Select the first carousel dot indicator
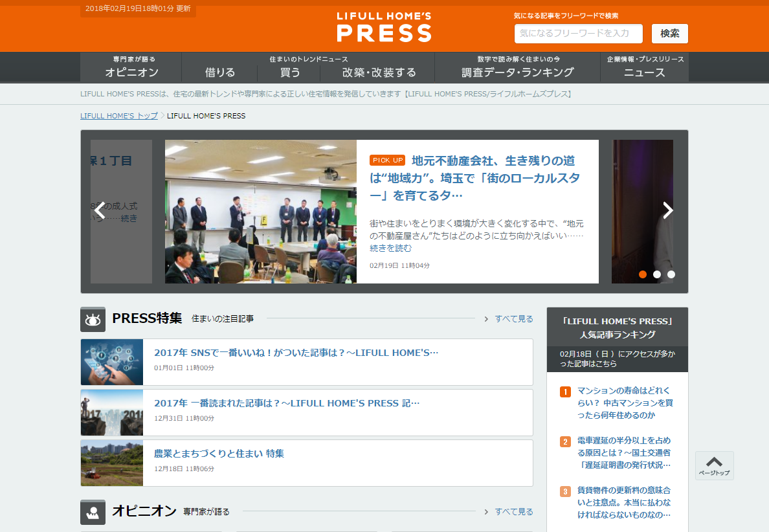The image size is (769, 532). pos(643,274)
